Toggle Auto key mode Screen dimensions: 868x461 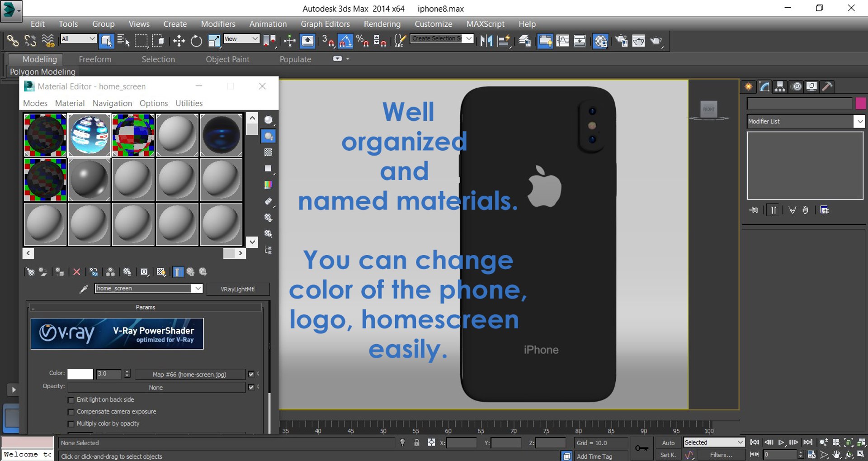click(668, 442)
